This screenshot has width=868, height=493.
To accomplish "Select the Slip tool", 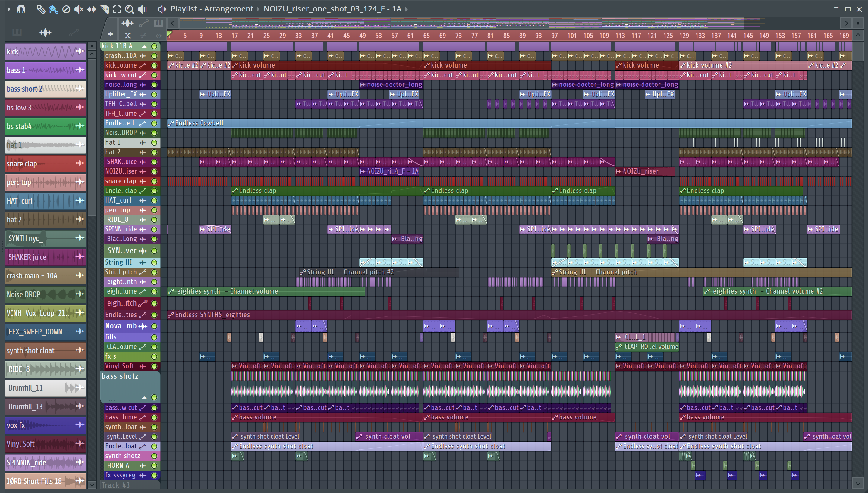I will [91, 9].
